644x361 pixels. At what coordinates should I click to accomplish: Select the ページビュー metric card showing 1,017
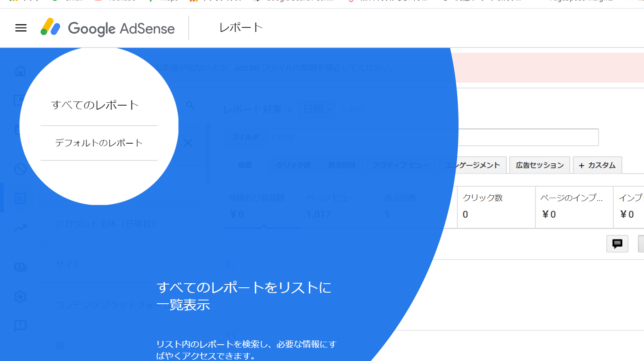pos(340,207)
